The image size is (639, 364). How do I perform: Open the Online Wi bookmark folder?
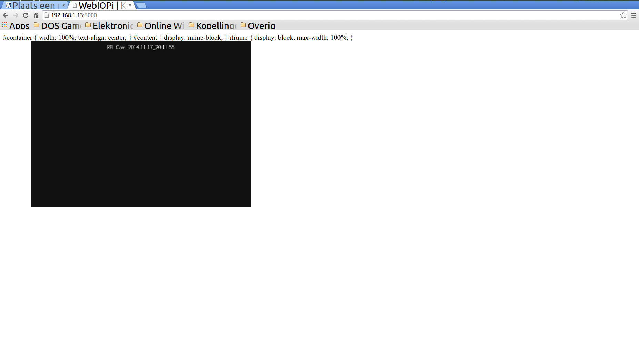[x=161, y=26]
